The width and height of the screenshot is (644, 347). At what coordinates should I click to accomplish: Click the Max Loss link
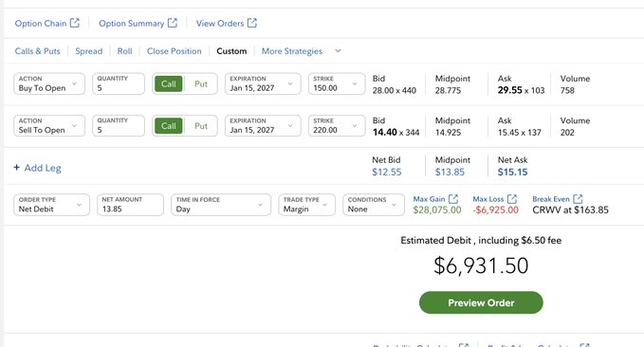[x=488, y=199]
